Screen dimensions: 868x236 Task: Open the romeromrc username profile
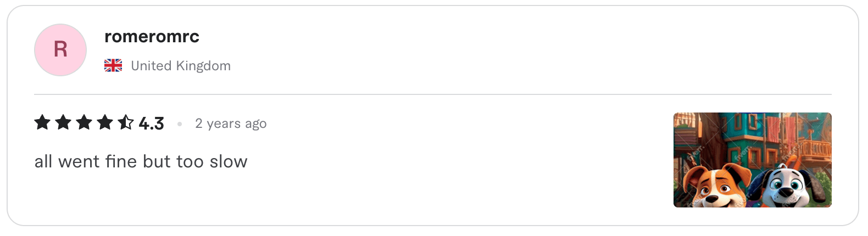coord(152,37)
